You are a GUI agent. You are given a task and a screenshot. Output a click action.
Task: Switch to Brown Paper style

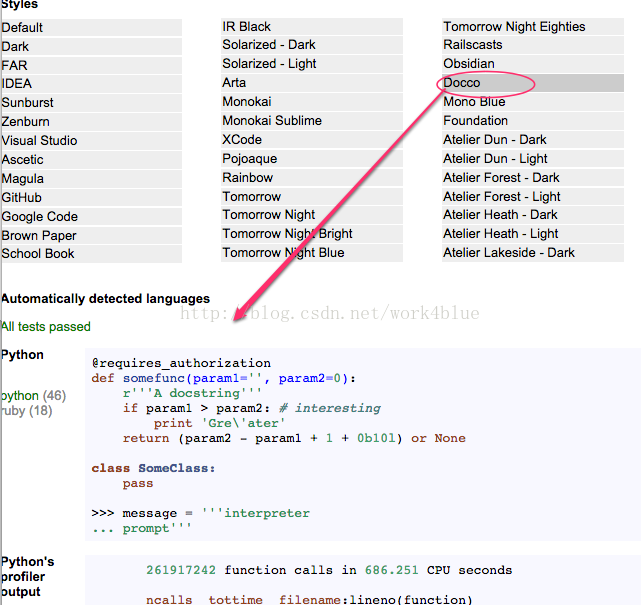tap(92, 235)
